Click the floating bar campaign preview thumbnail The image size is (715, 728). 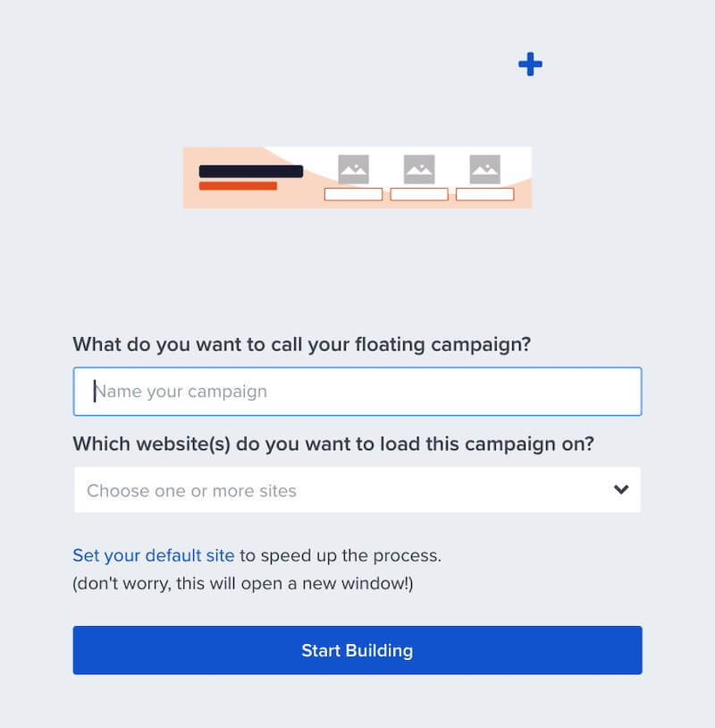357,176
